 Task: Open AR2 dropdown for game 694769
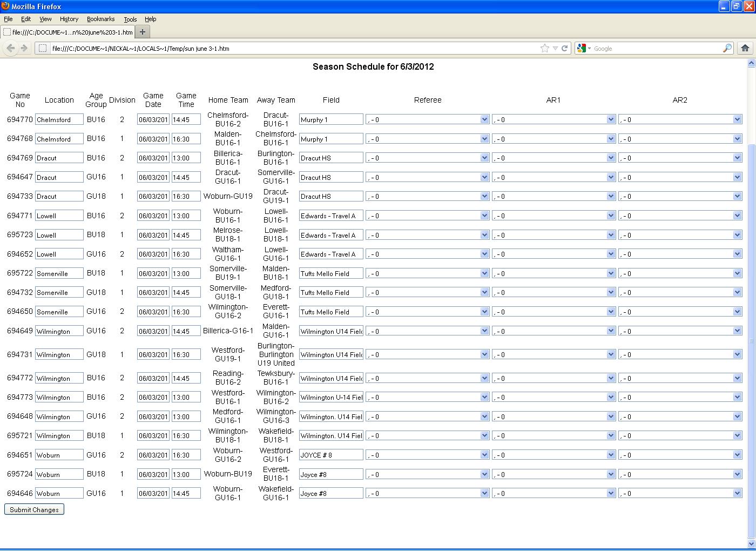(x=680, y=158)
